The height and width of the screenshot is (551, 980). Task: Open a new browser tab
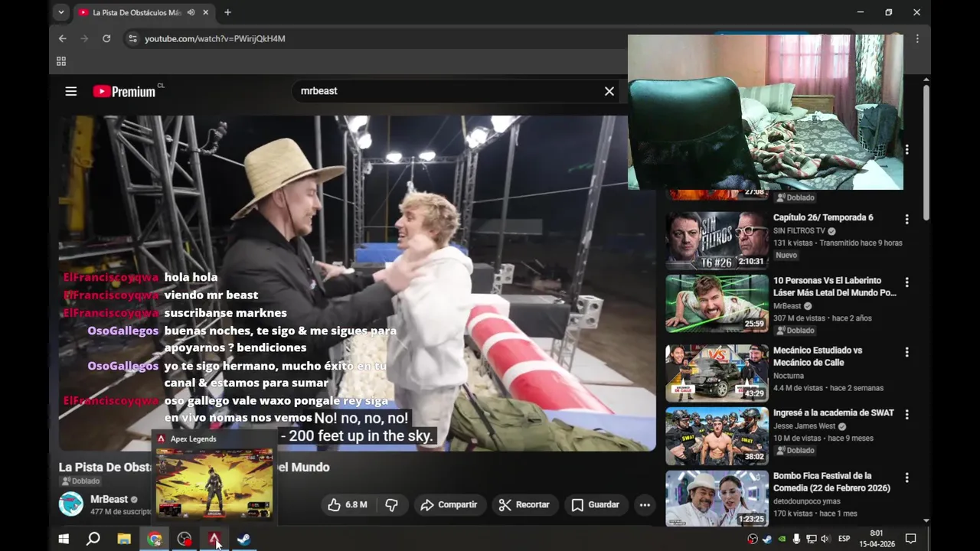pos(227,12)
